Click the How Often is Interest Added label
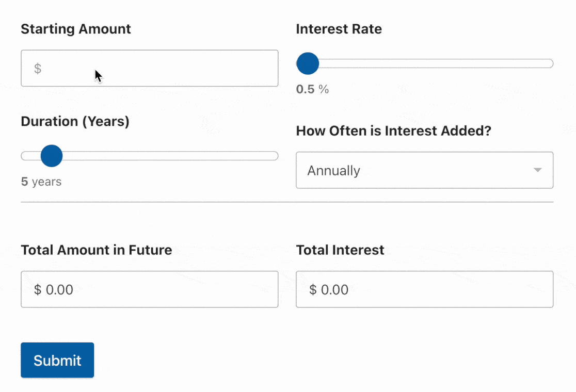576x392 pixels. coord(393,131)
